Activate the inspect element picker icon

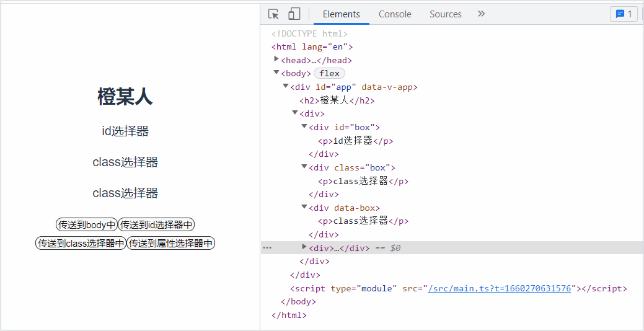click(x=273, y=14)
